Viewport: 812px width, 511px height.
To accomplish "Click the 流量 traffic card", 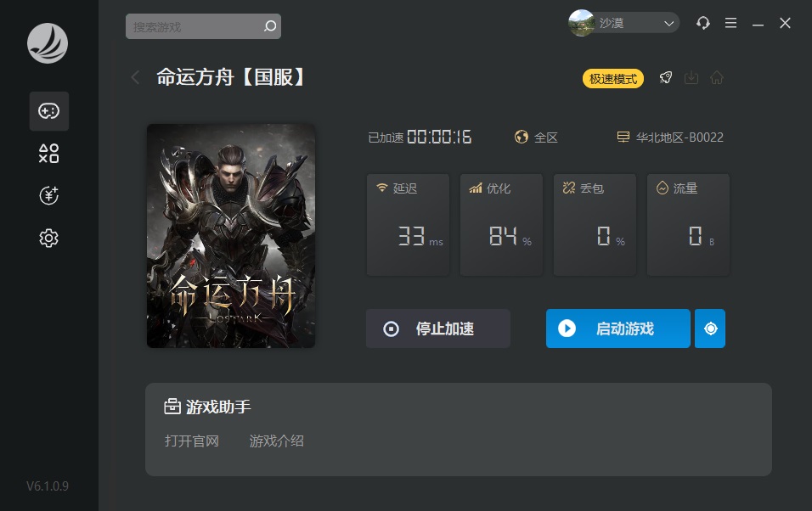I will pyautogui.click(x=688, y=225).
